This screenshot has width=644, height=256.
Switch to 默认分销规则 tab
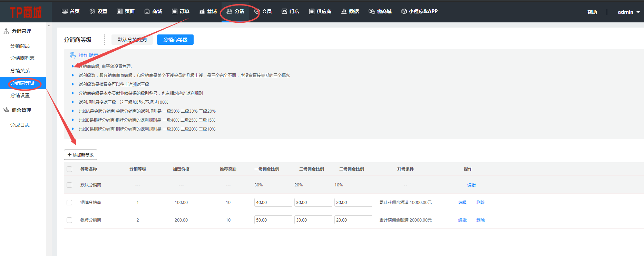[132, 40]
